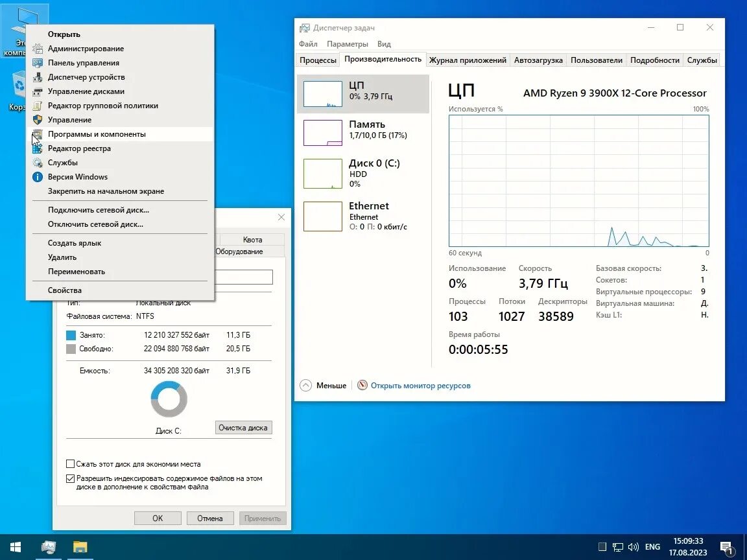Click the network tray icon
This screenshot has height=560, width=747.
pyautogui.click(x=617, y=546)
